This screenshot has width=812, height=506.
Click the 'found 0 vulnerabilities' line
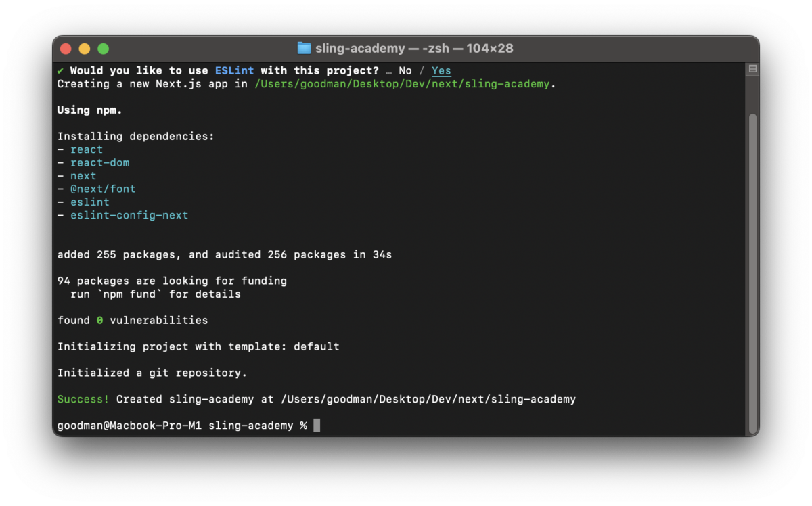pos(133,321)
